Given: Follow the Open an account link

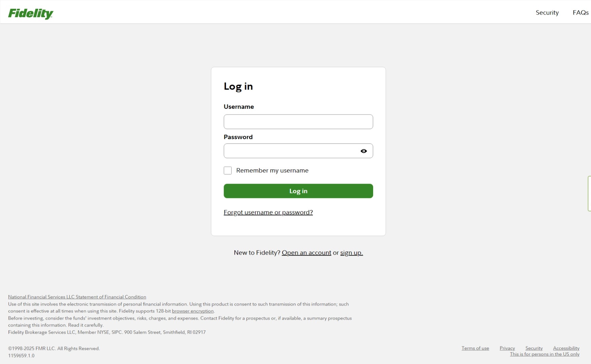Looking at the screenshot, I should 306,253.
